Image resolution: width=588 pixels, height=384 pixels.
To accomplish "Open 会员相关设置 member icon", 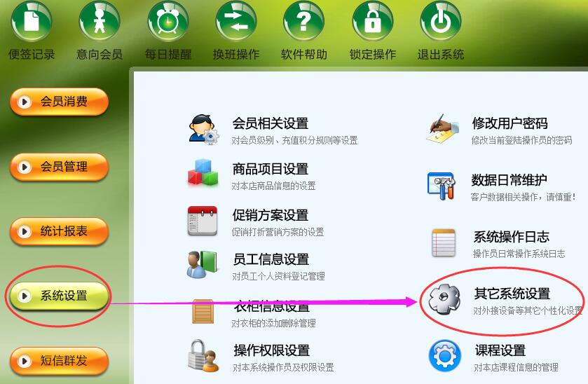I will point(204,130).
